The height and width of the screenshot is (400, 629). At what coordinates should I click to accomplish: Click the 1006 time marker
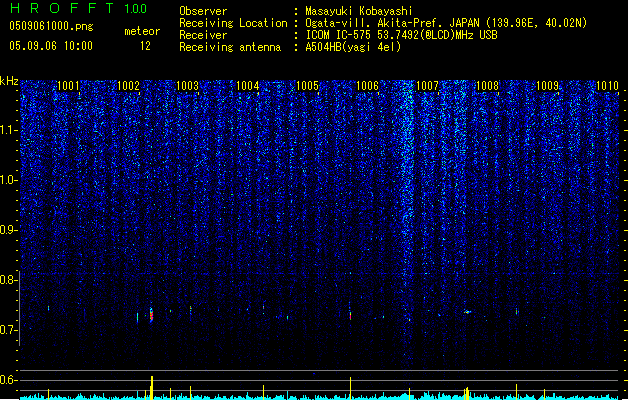click(x=367, y=85)
